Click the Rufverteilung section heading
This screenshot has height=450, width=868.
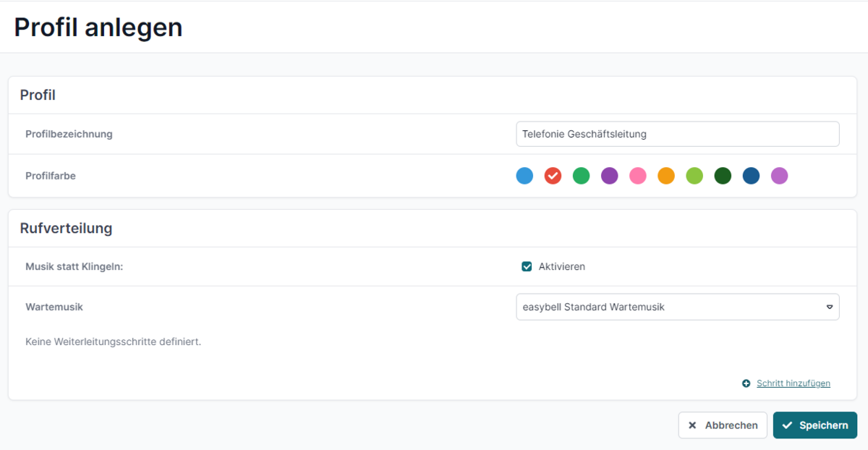click(66, 228)
